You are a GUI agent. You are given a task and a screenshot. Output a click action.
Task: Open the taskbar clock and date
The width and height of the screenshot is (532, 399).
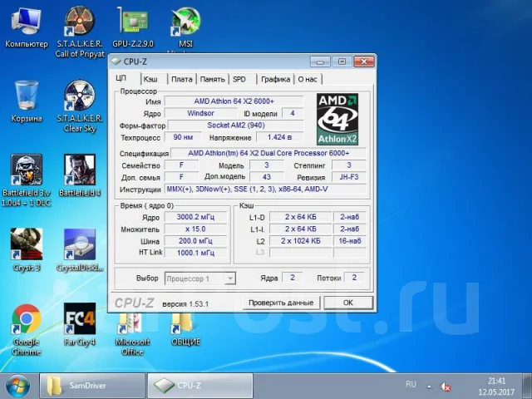pyautogui.click(x=496, y=387)
